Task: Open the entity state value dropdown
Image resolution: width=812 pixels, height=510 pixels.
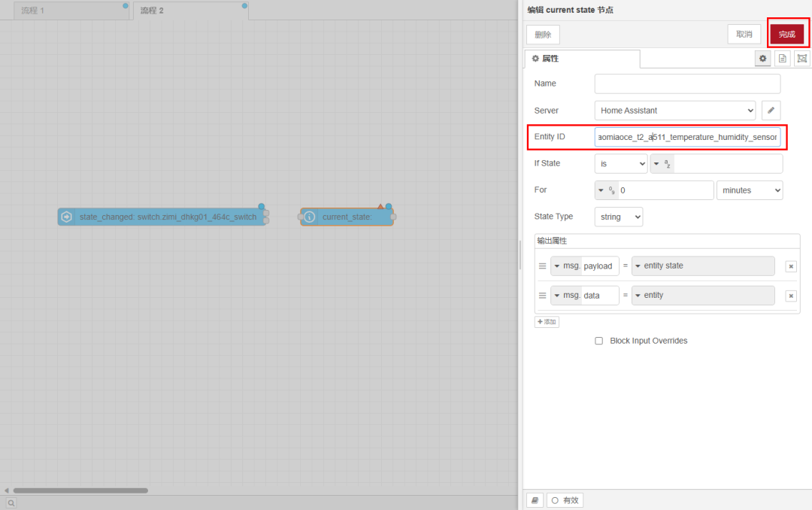Action: click(703, 266)
